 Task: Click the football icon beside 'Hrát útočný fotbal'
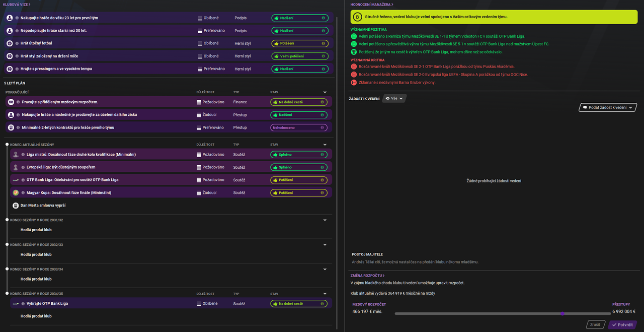point(10,43)
